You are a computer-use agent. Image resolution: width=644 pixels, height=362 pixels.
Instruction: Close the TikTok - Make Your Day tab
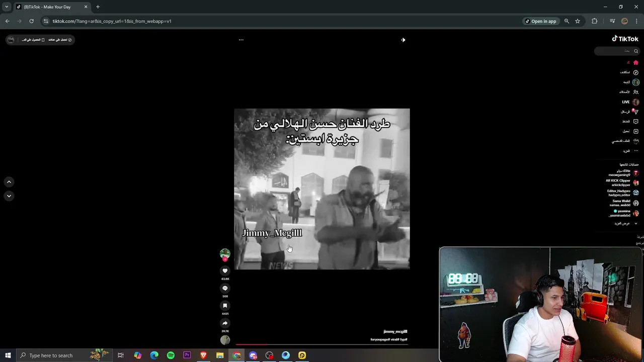point(86,7)
